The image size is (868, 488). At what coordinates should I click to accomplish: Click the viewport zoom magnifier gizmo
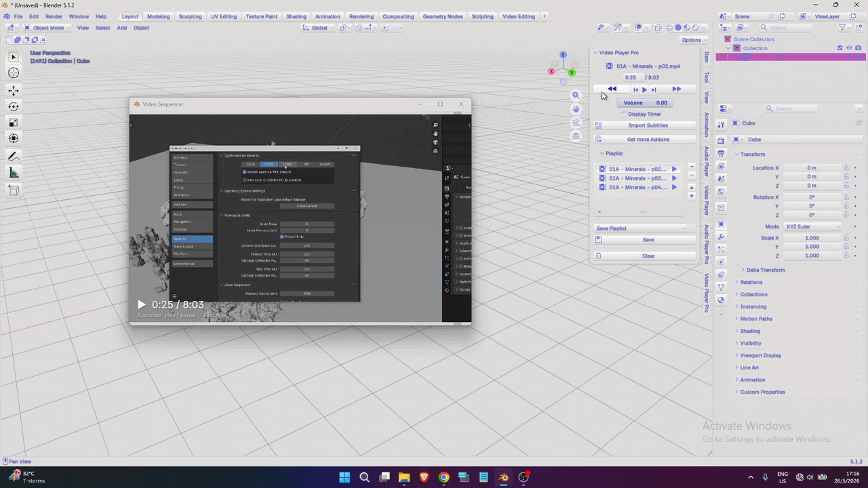point(576,96)
